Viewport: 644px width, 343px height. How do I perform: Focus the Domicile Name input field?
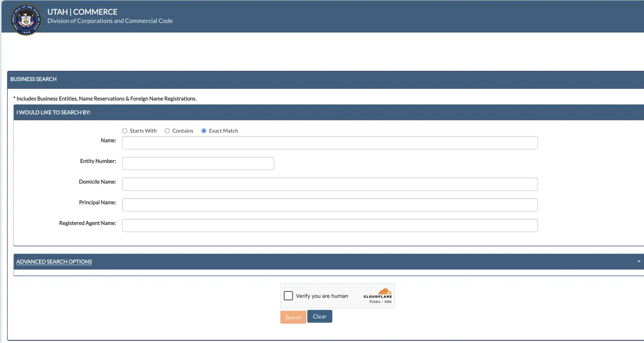click(330, 184)
